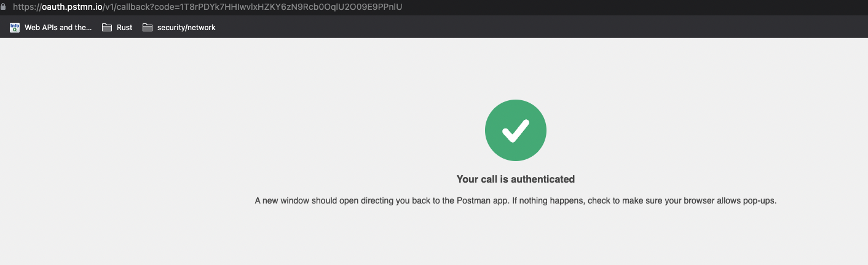Image resolution: width=868 pixels, height=265 pixels.
Task: Click the oauth.pstmn.io URL in address bar
Action: (207, 7)
